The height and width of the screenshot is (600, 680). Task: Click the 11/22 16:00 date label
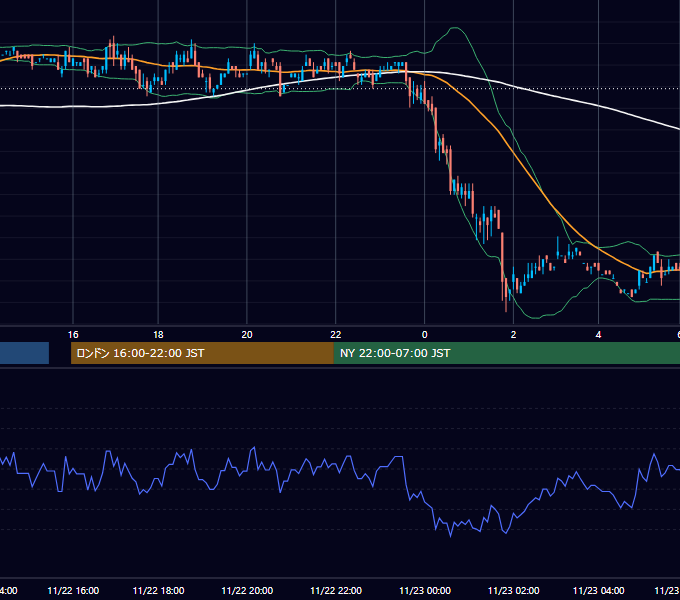73,590
